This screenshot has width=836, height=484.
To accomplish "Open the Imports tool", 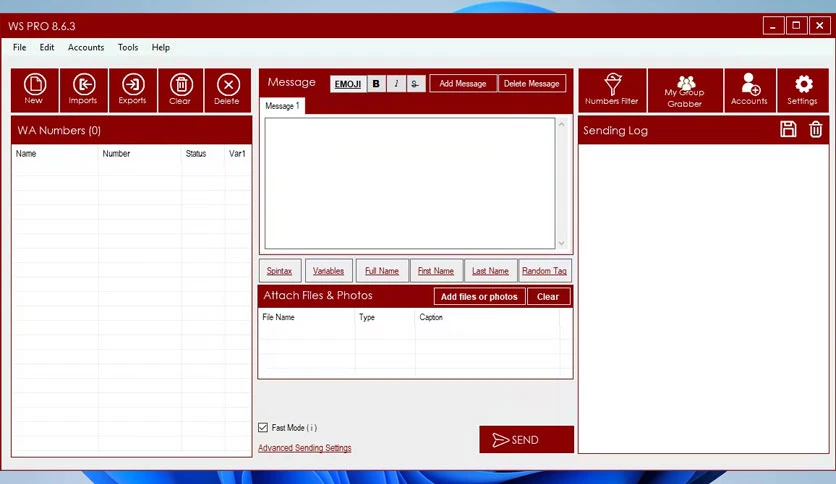I will [84, 90].
